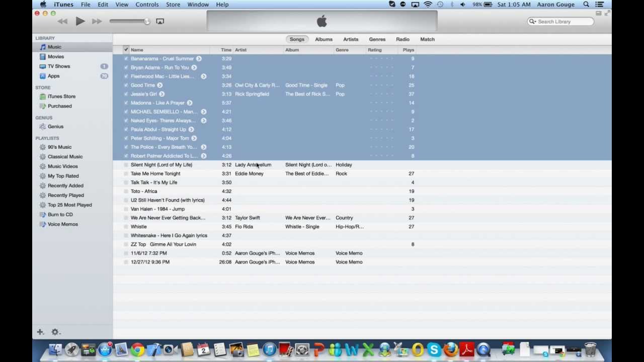Open Skype from the Dock
The width and height of the screenshot is (644, 362).
(x=434, y=349)
